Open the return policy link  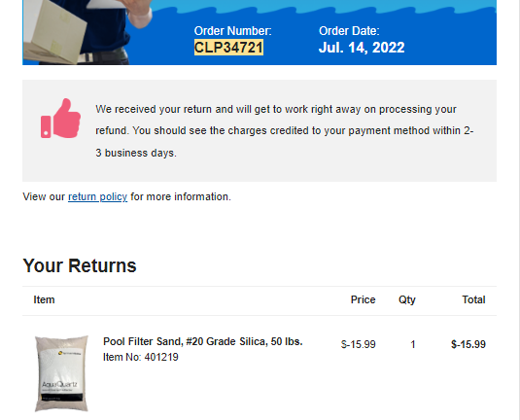click(97, 196)
